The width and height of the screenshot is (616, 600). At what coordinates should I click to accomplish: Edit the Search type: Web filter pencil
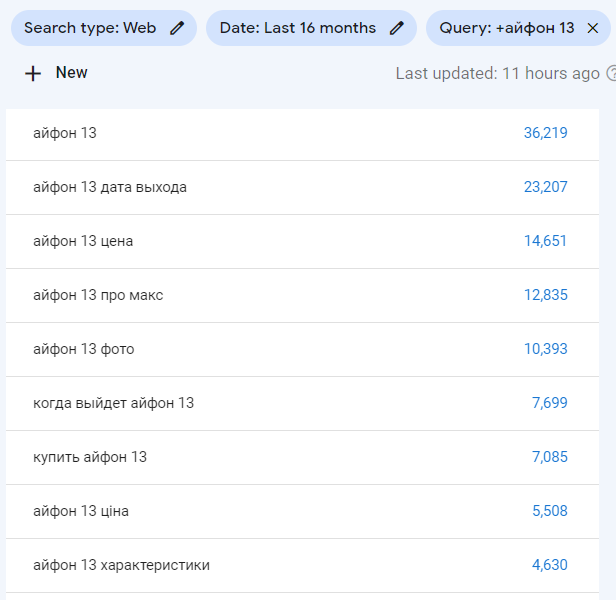(177, 28)
